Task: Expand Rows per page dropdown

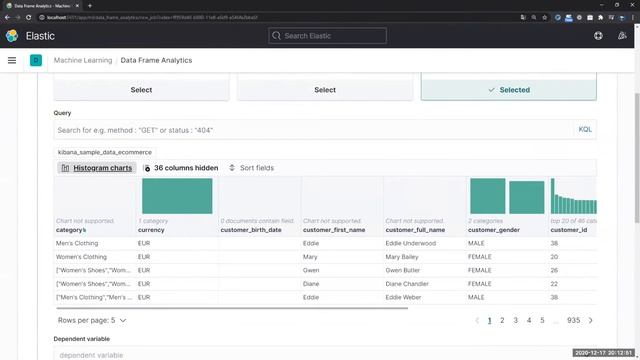Action: pyautogui.click(x=92, y=320)
